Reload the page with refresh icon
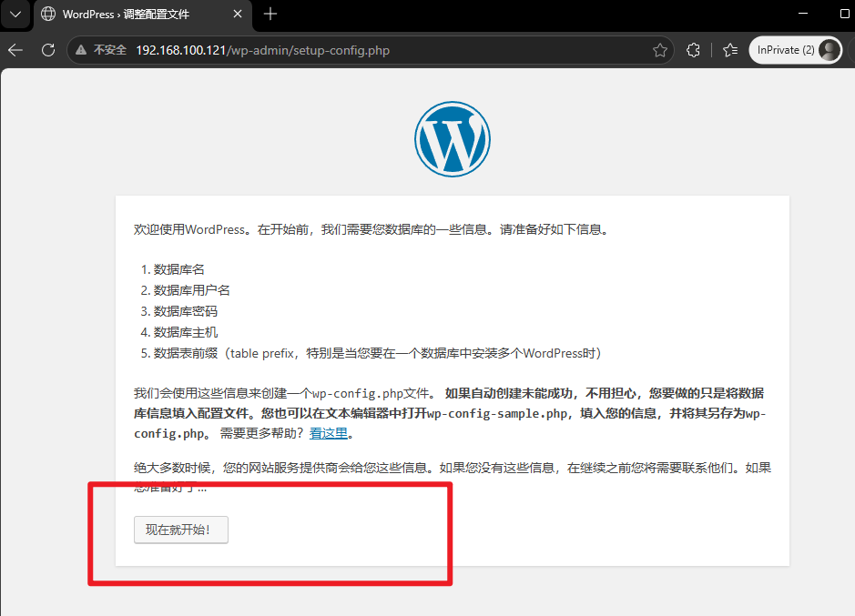 tap(48, 50)
